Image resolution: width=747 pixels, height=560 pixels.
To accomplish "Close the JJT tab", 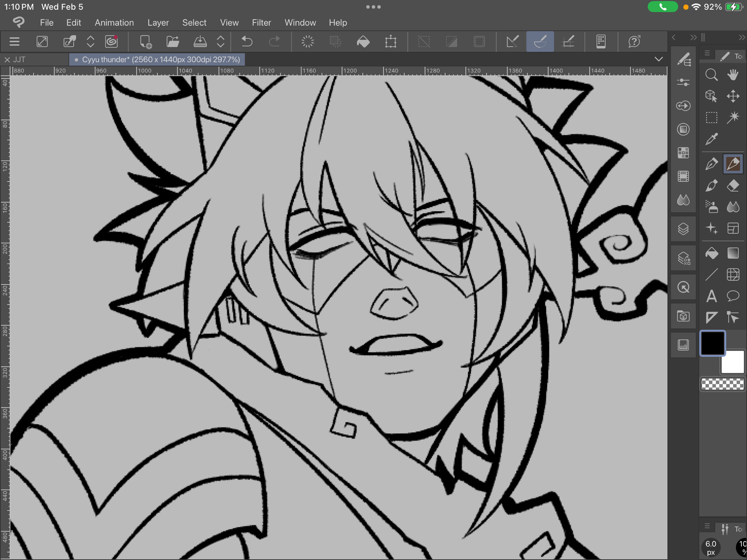I will [x=7, y=60].
